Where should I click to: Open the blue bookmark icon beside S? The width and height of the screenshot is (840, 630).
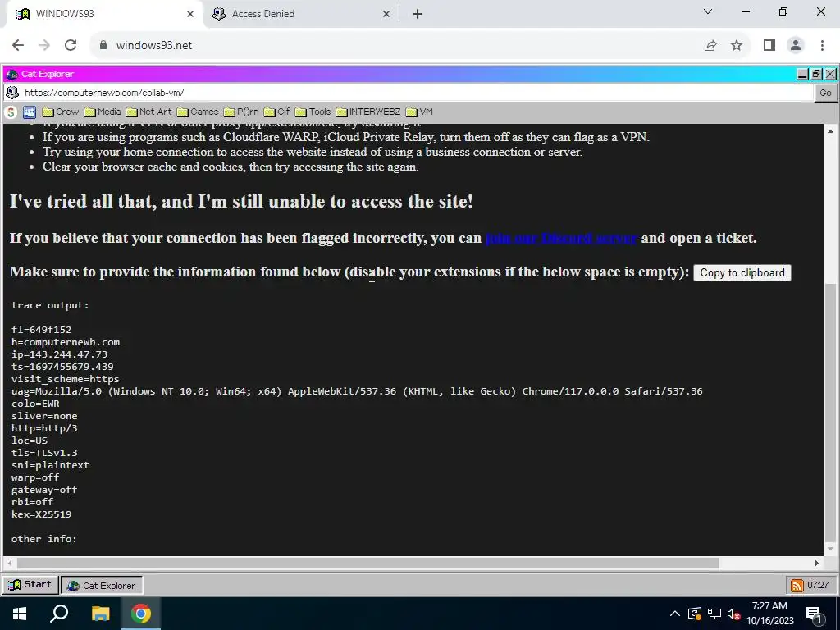tap(30, 112)
